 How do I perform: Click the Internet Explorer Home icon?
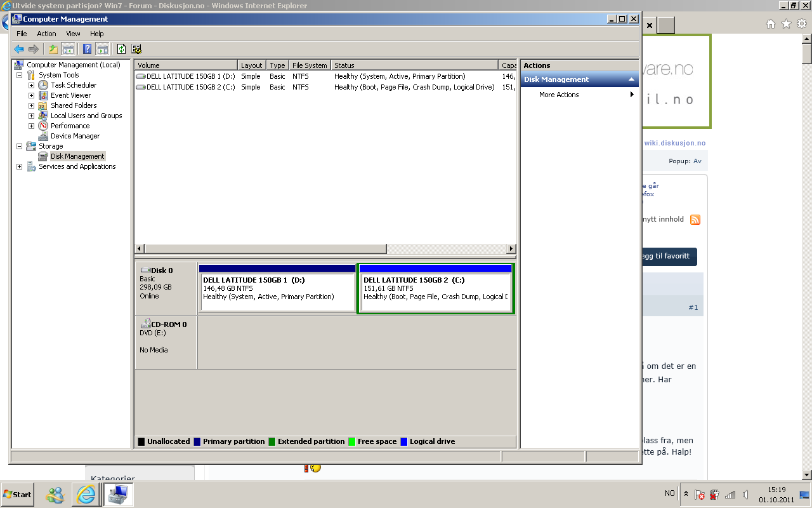771,24
